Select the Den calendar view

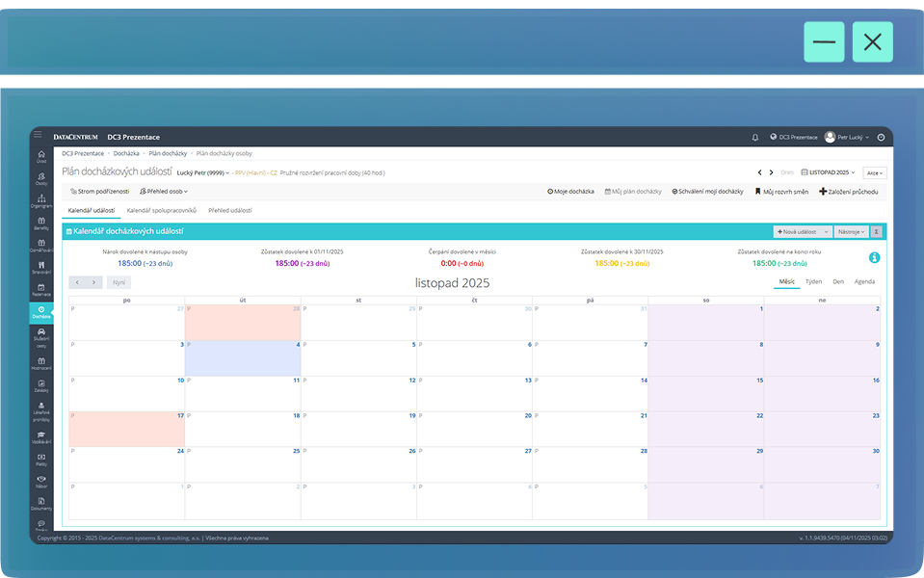tap(838, 281)
